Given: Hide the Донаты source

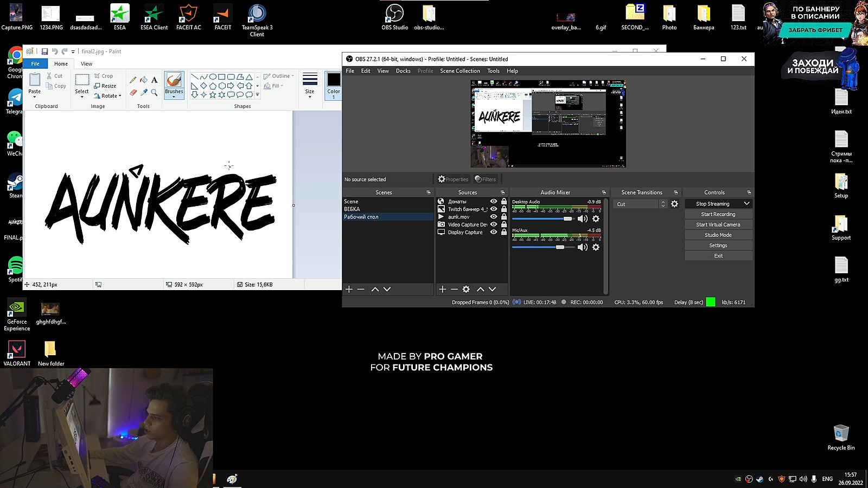Looking at the screenshot, I should click(x=494, y=201).
